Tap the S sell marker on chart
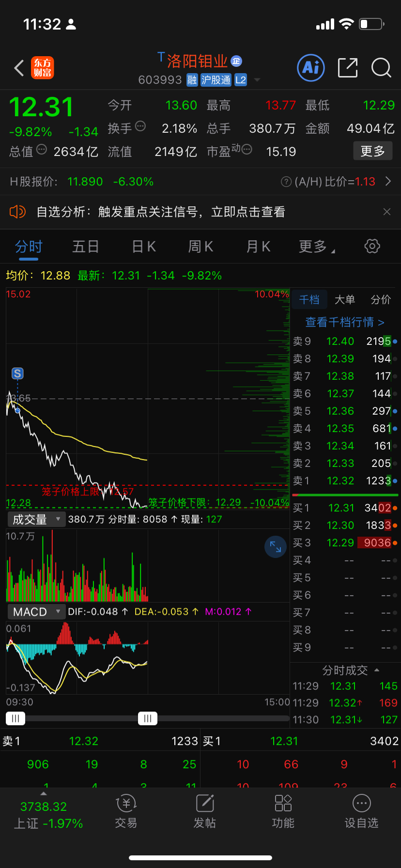 pyautogui.click(x=17, y=373)
